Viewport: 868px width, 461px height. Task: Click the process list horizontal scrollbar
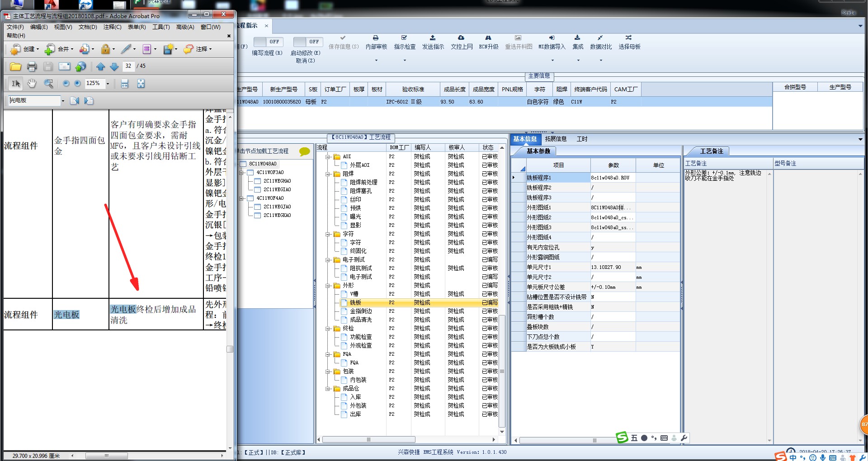click(x=368, y=440)
